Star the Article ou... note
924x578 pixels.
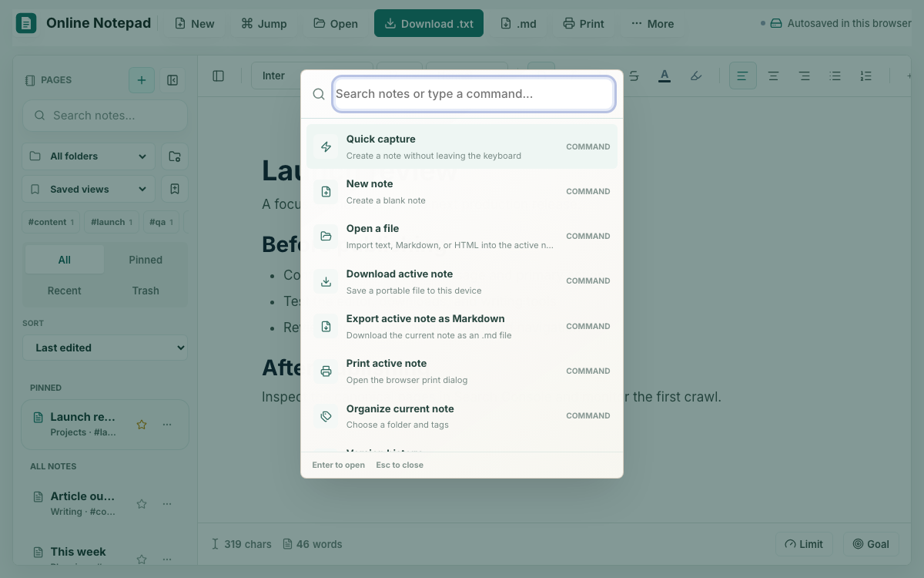(142, 504)
